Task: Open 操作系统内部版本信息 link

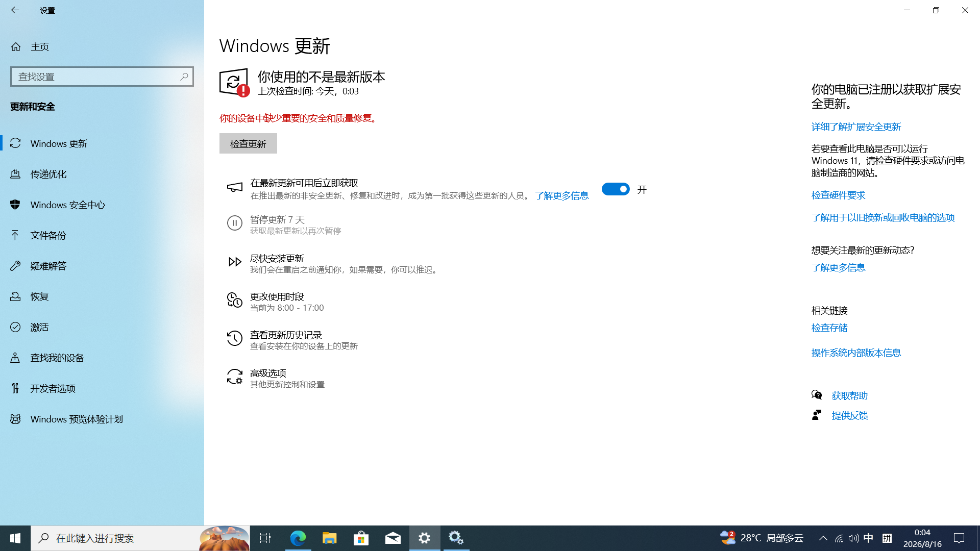Action: coord(856,353)
